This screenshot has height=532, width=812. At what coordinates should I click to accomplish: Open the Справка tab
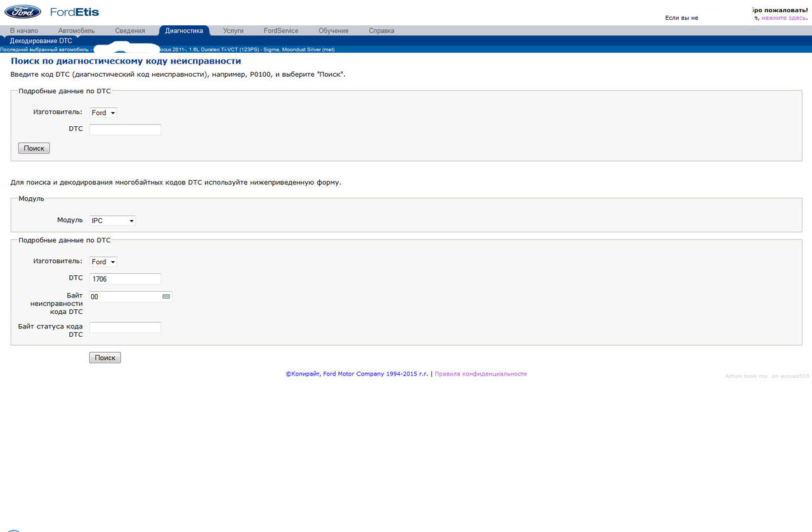[x=381, y=30]
